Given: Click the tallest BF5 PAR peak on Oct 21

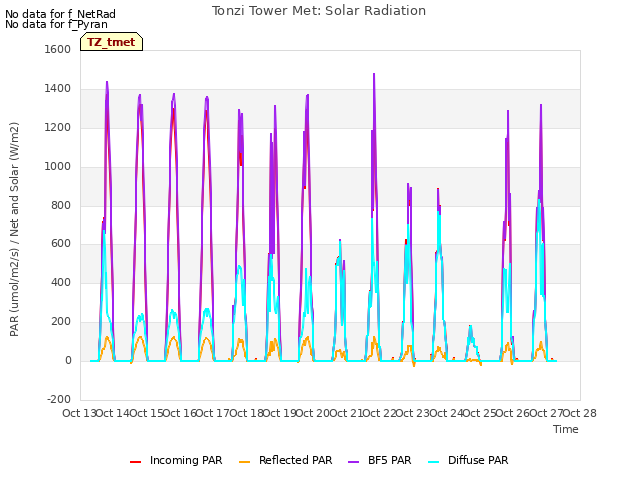Looking at the screenshot, I should click(x=374, y=74).
